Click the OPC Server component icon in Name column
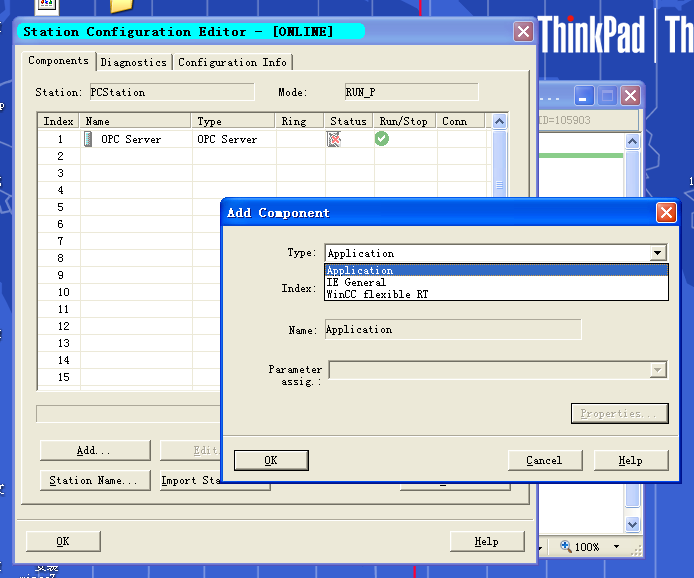 (88, 139)
